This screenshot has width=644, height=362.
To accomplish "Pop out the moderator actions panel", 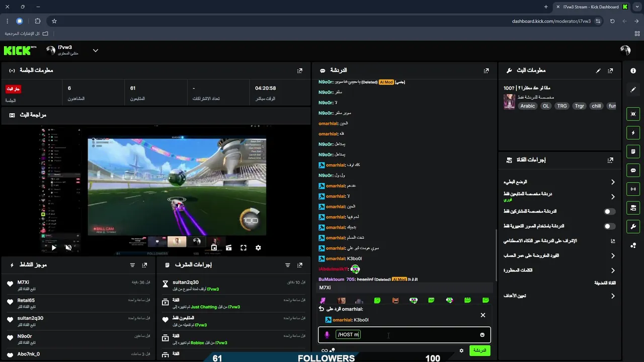I will pyautogui.click(x=300, y=265).
